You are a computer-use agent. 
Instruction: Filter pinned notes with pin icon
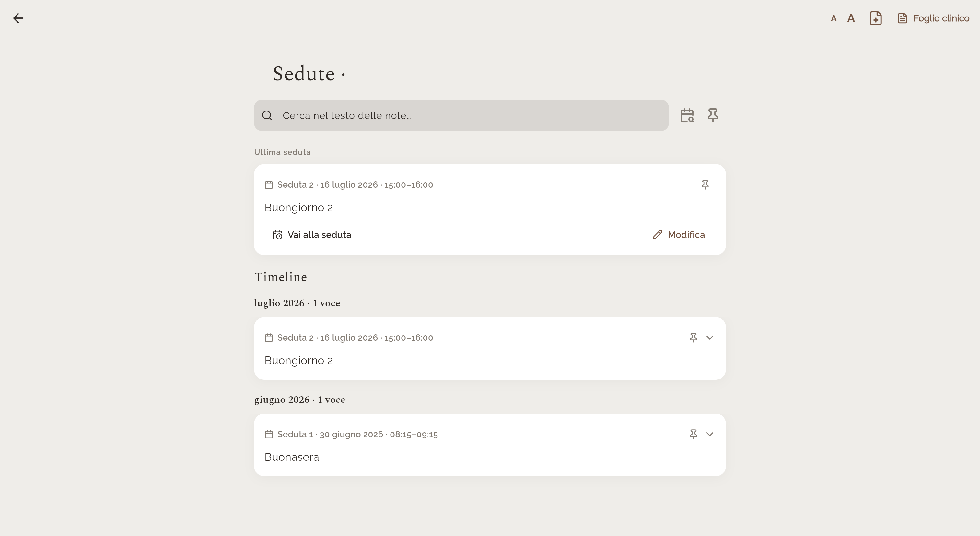point(713,115)
